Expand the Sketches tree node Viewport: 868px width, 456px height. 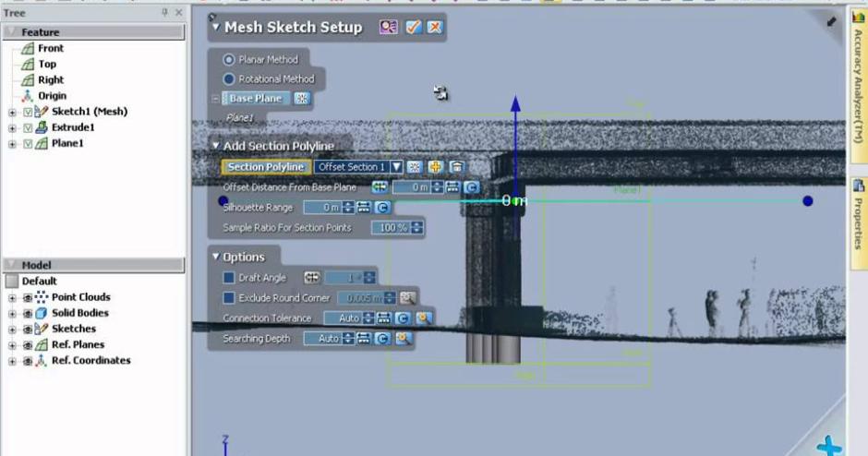tap(12, 330)
